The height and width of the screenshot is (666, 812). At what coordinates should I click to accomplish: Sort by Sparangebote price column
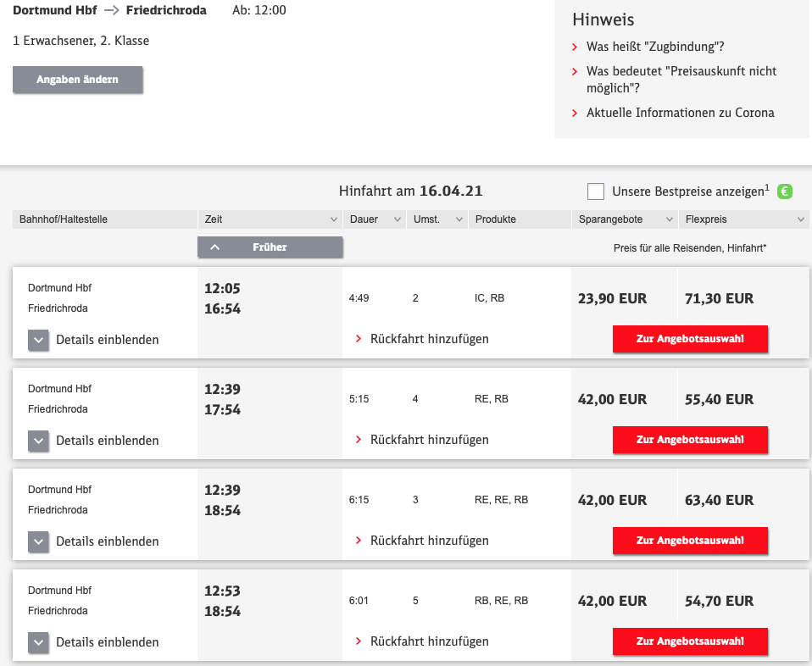(x=624, y=219)
